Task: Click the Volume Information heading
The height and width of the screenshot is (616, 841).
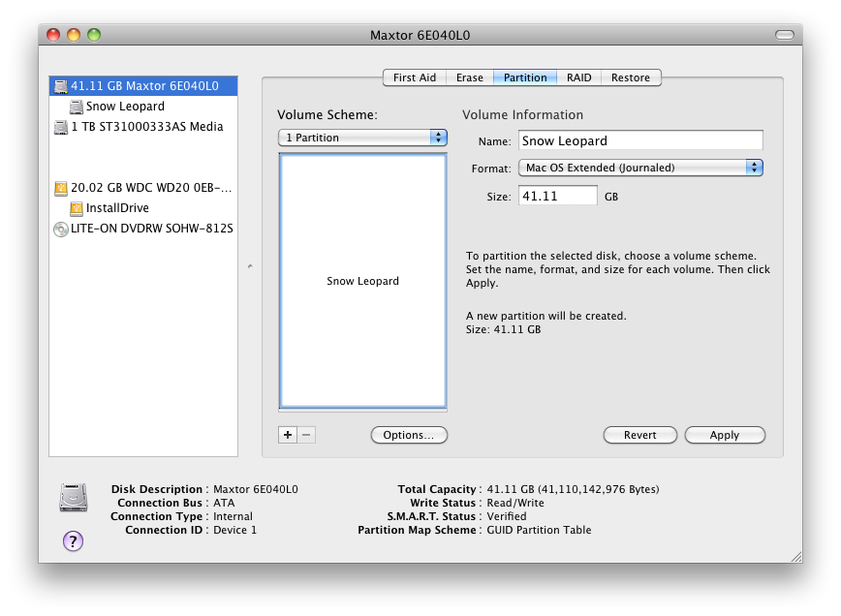Action: coord(522,114)
